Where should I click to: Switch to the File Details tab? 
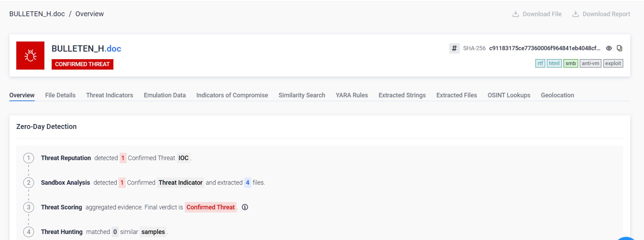tap(60, 95)
